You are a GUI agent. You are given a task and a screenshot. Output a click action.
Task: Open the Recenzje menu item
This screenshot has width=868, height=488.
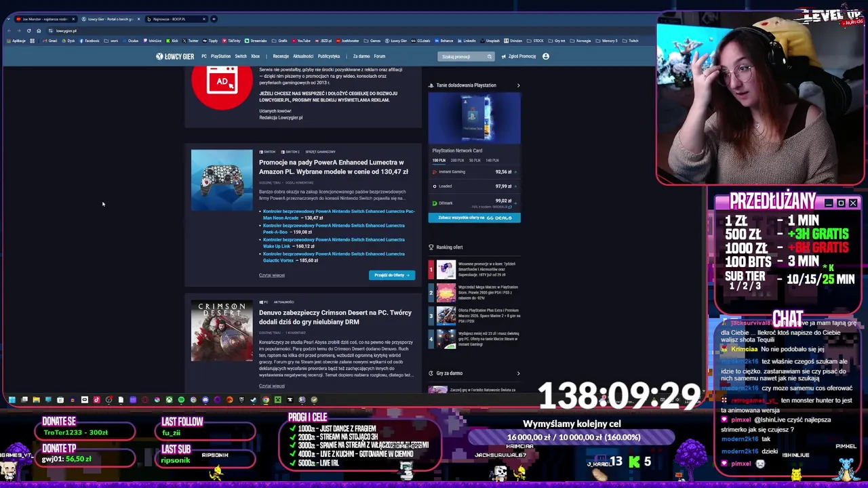(x=281, y=56)
